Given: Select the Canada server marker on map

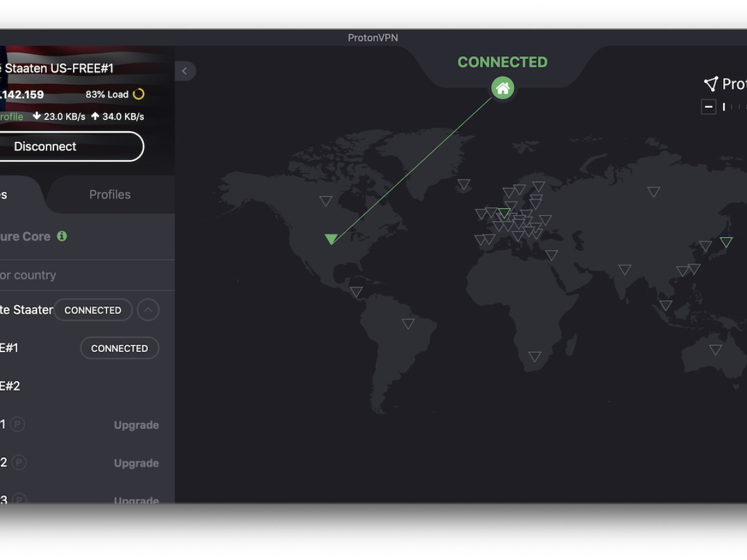Looking at the screenshot, I should (x=326, y=200).
